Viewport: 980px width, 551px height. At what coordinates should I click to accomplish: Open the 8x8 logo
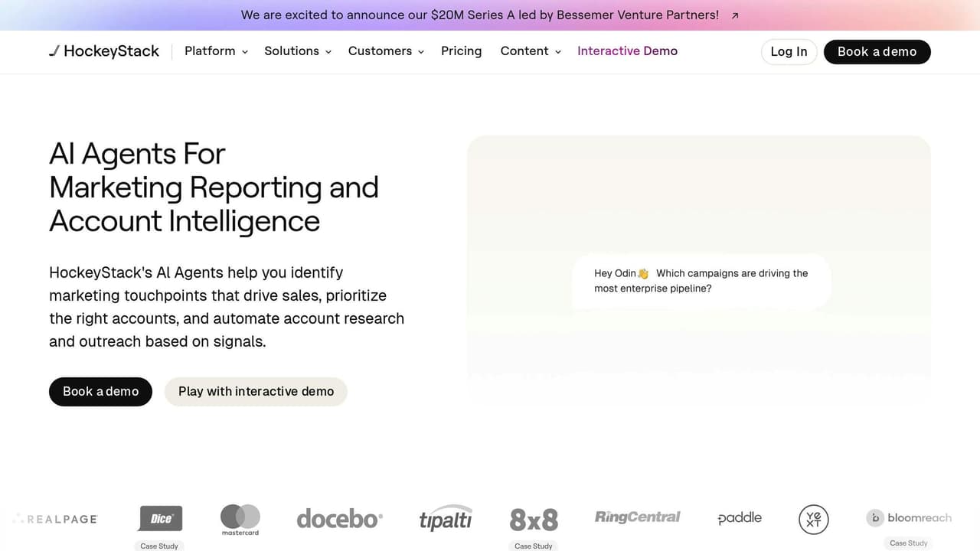(534, 519)
